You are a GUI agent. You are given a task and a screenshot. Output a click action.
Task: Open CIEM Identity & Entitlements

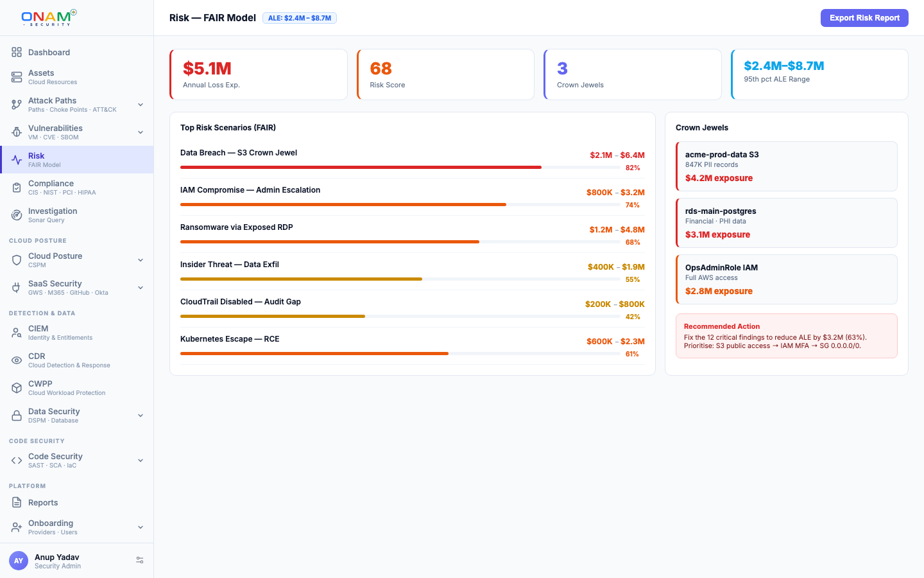[x=77, y=333]
